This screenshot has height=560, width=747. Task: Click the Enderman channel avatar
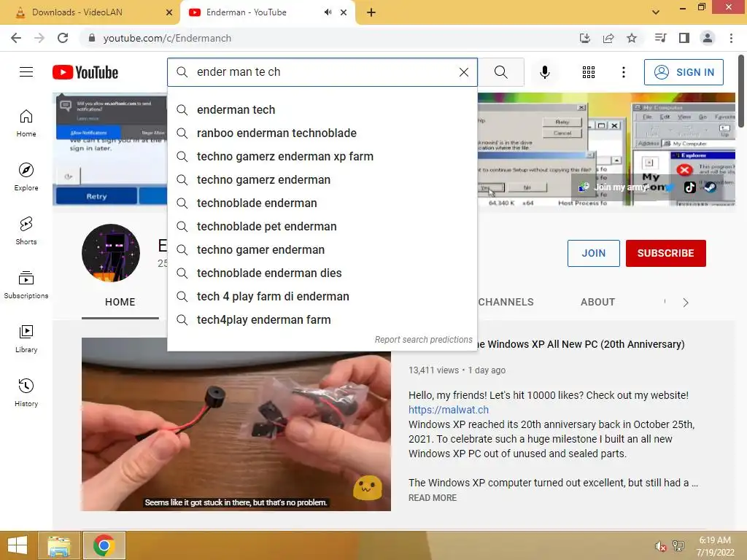pos(111,253)
